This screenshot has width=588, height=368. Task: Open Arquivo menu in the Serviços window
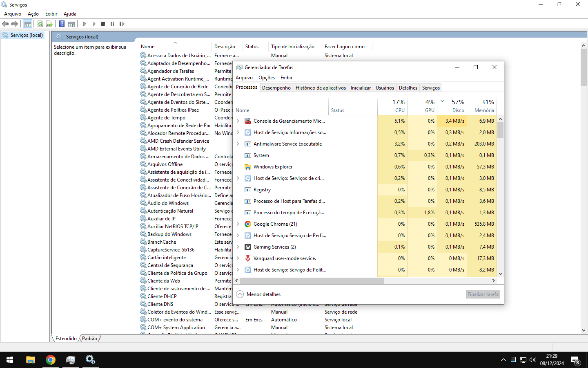[x=13, y=14]
